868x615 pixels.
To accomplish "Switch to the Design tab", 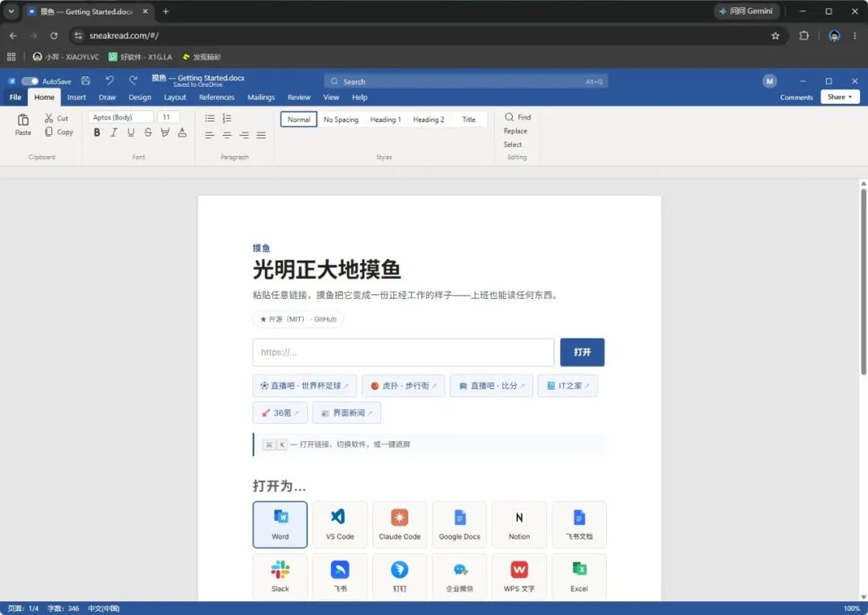I will (140, 97).
